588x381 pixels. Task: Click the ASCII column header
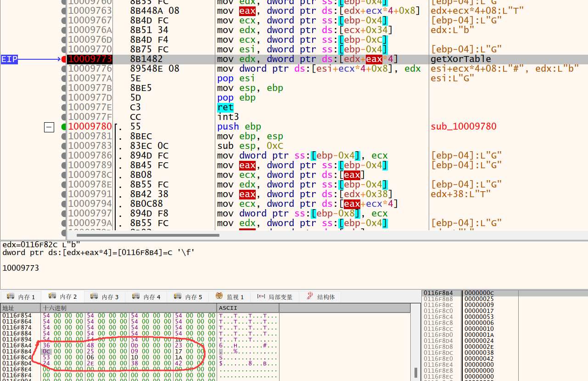pos(248,308)
